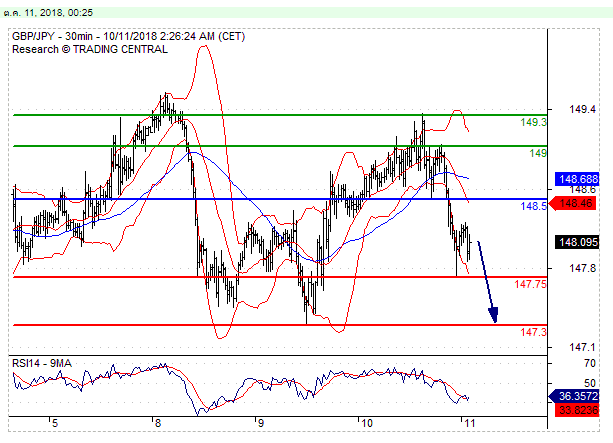Click the RSI value 36.3572 tag
Screen dimensions: 613x443
(x=575, y=396)
